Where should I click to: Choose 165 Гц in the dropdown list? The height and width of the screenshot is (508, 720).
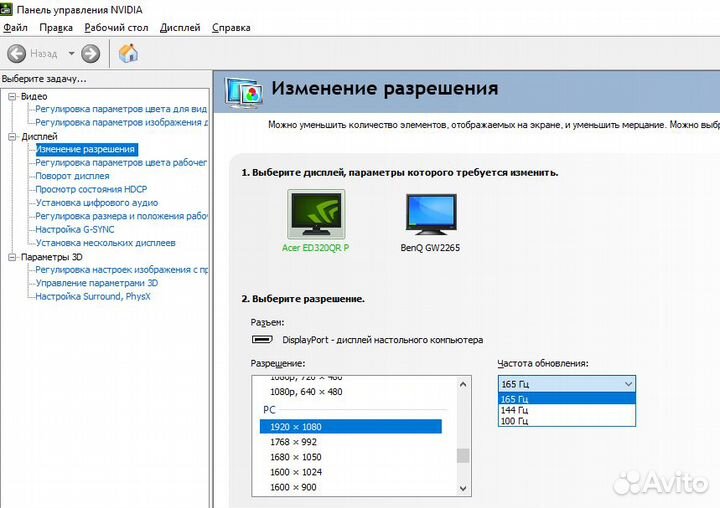567,399
